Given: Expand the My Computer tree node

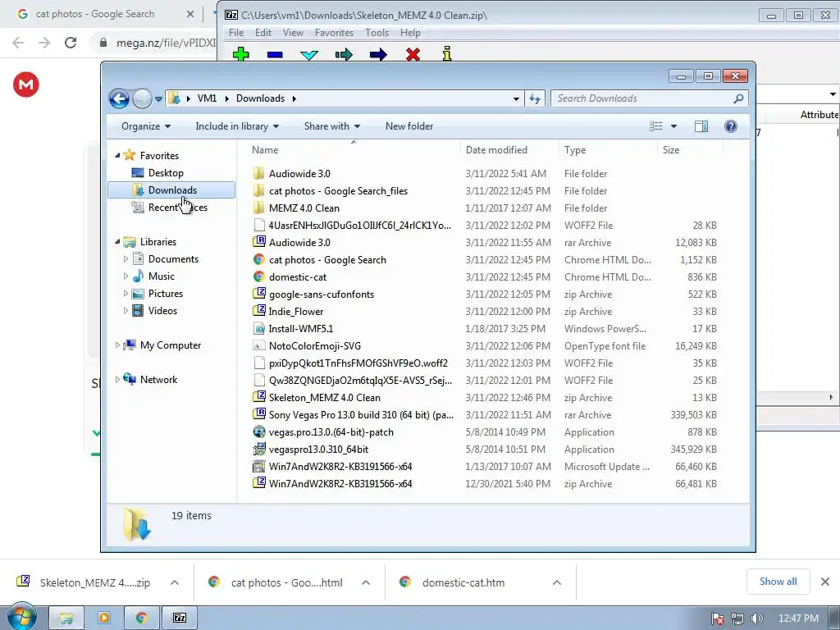Looking at the screenshot, I should tap(117, 345).
